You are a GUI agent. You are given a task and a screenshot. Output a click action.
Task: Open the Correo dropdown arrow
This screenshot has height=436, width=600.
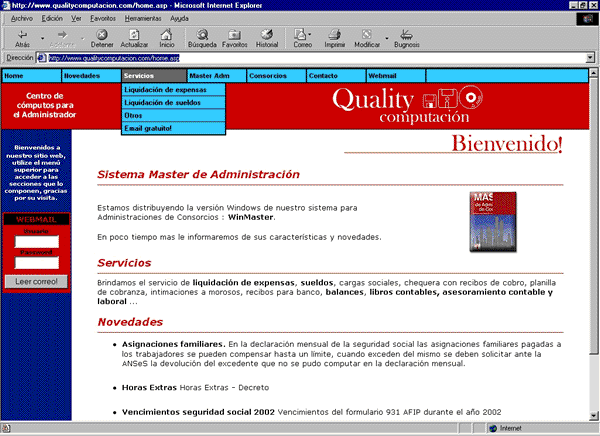(310, 34)
